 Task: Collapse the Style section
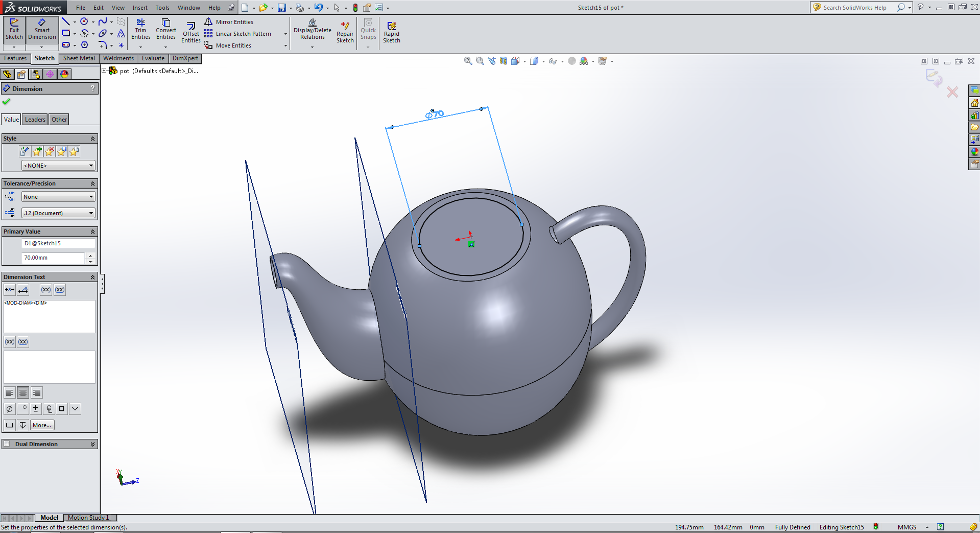click(x=93, y=138)
